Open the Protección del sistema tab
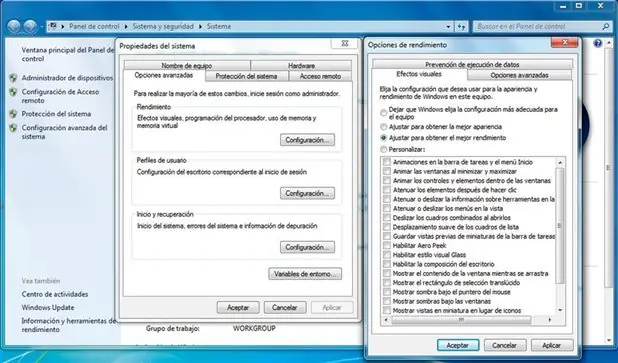The height and width of the screenshot is (363, 618). 247,76
